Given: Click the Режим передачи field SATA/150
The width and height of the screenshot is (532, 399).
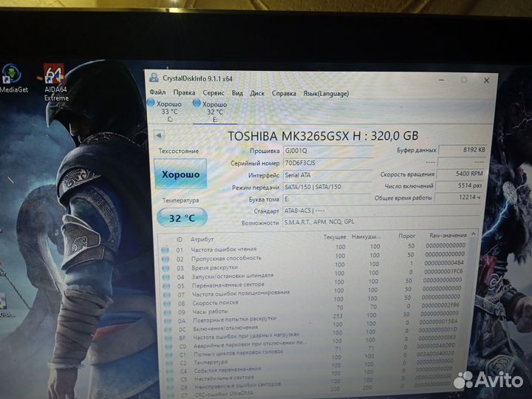Looking at the screenshot, I should pos(327,187).
